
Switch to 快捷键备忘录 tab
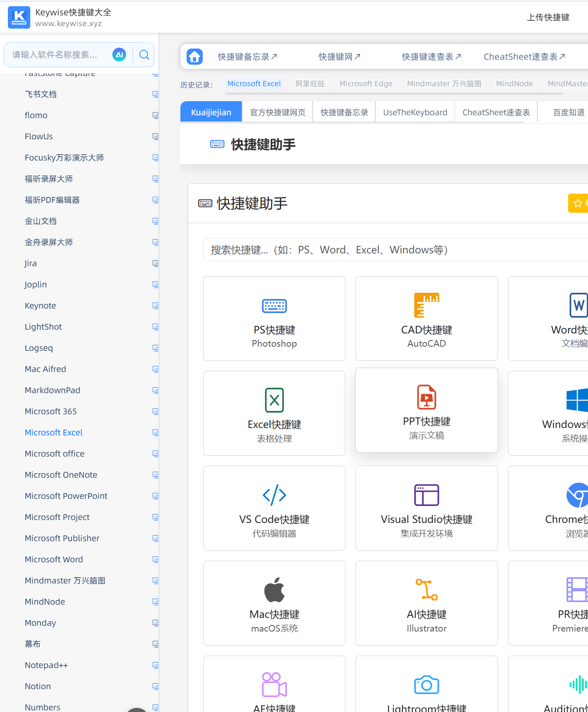pyautogui.click(x=344, y=112)
